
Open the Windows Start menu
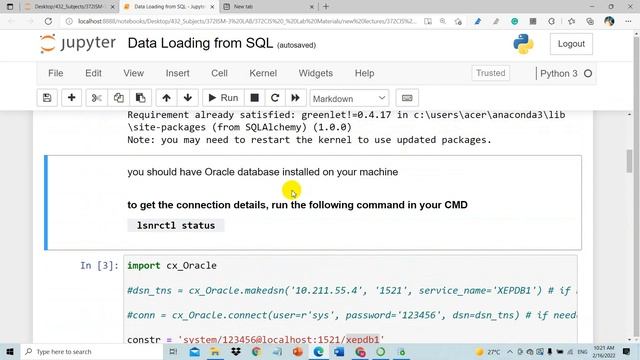point(10,351)
